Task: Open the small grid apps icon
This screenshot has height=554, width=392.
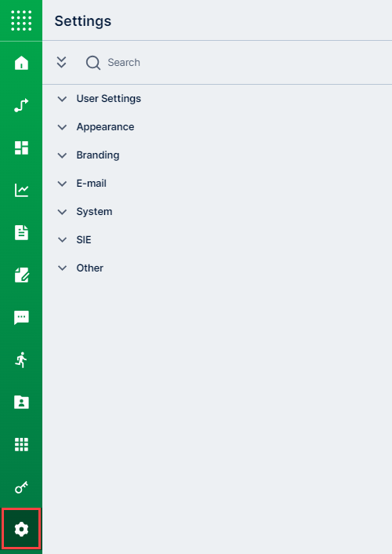Action: tap(21, 444)
